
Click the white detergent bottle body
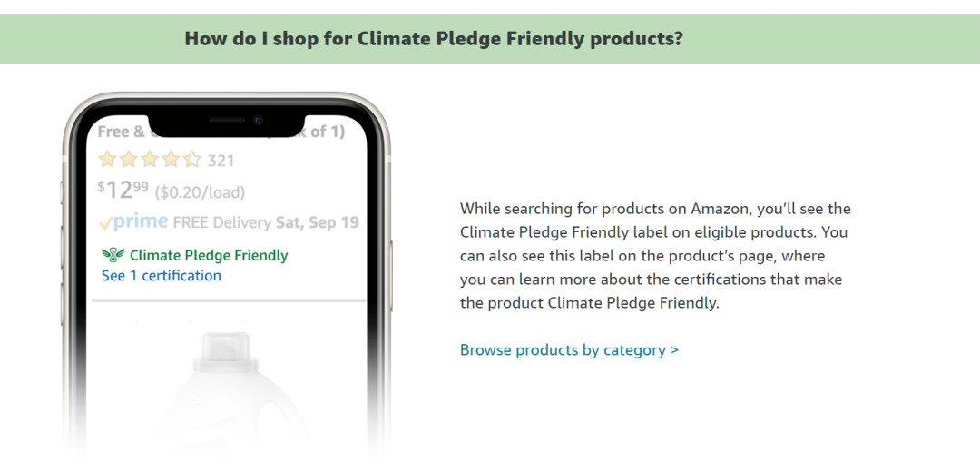pos(225,412)
